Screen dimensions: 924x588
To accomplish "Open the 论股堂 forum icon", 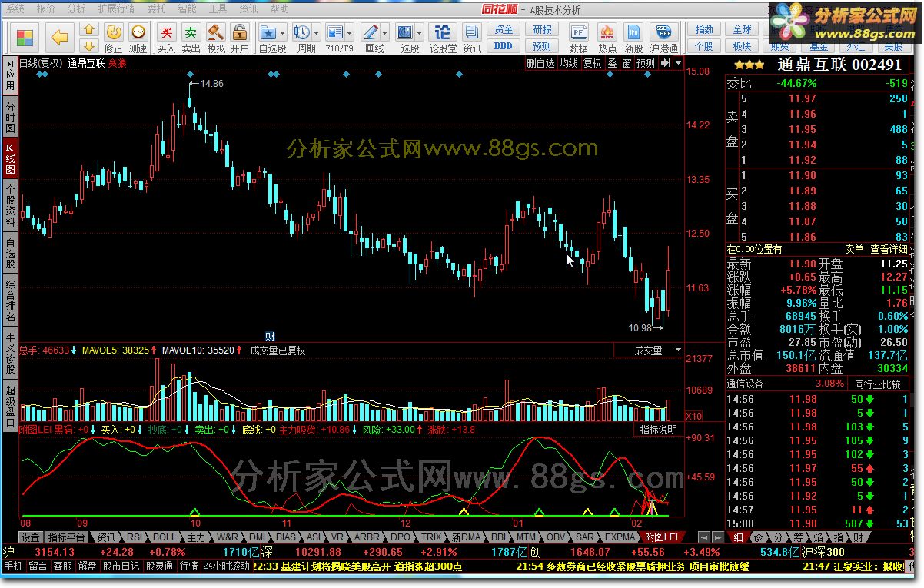I will coord(443,37).
